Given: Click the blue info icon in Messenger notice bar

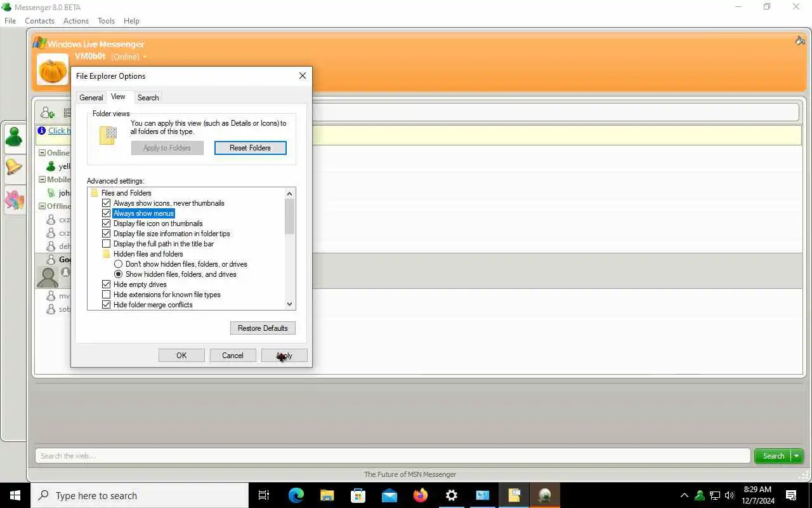Looking at the screenshot, I should click(42, 131).
